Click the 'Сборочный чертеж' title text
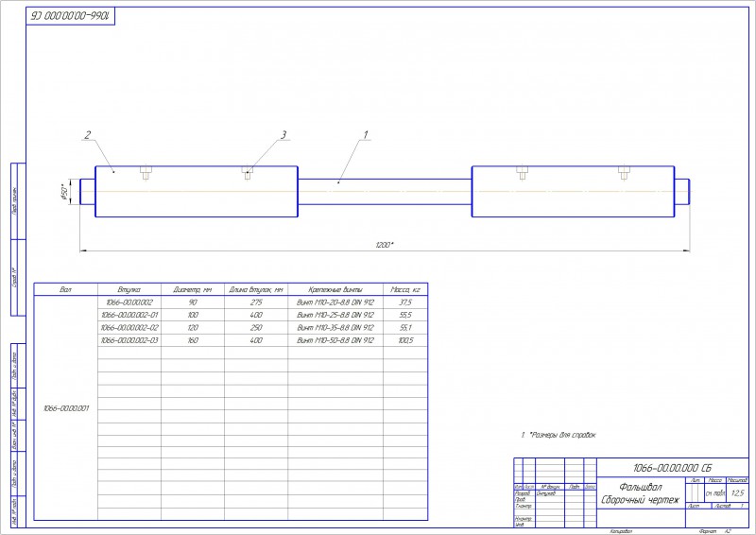Image resolution: width=756 pixels, height=535 pixels. tap(641, 500)
